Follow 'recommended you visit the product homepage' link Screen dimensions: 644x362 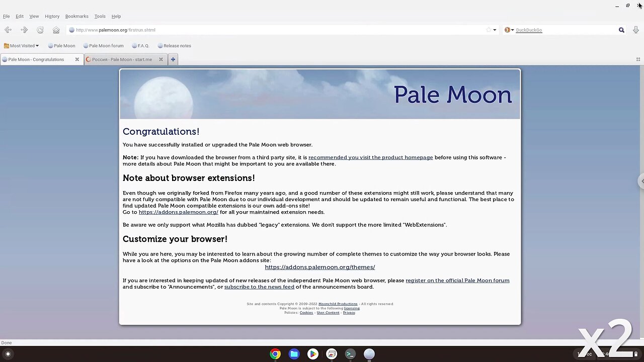tap(370, 157)
